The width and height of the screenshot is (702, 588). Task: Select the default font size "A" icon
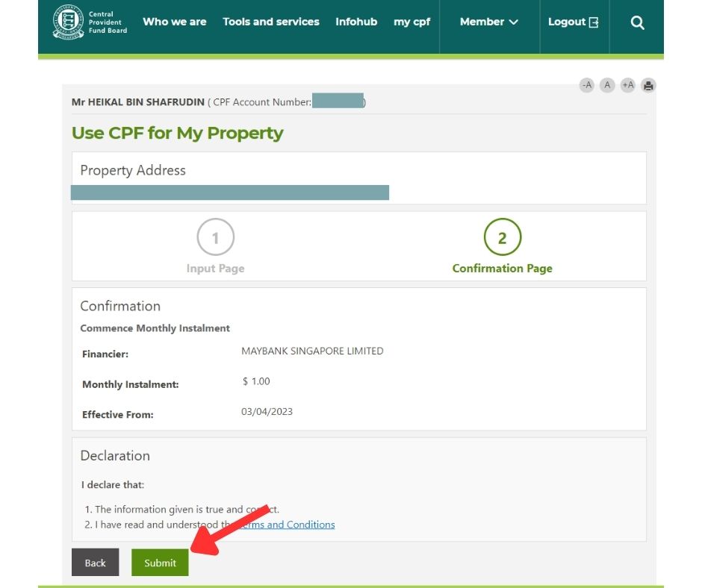pyautogui.click(x=606, y=85)
